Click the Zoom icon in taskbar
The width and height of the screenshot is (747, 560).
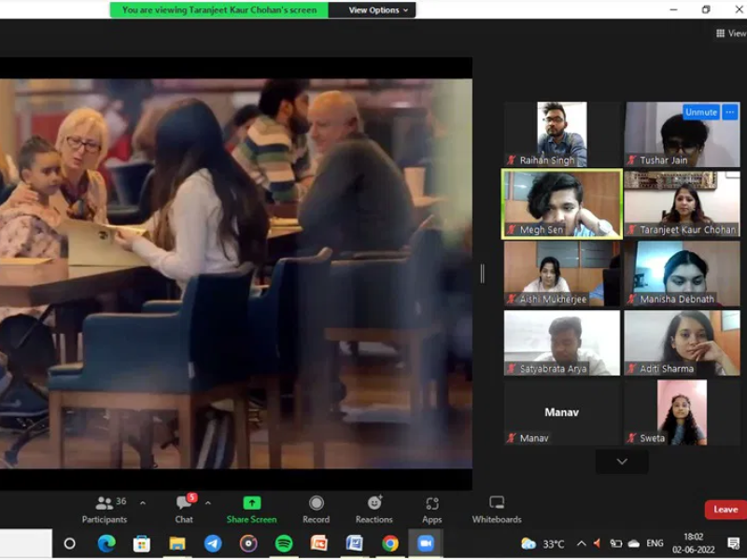point(426,543)
